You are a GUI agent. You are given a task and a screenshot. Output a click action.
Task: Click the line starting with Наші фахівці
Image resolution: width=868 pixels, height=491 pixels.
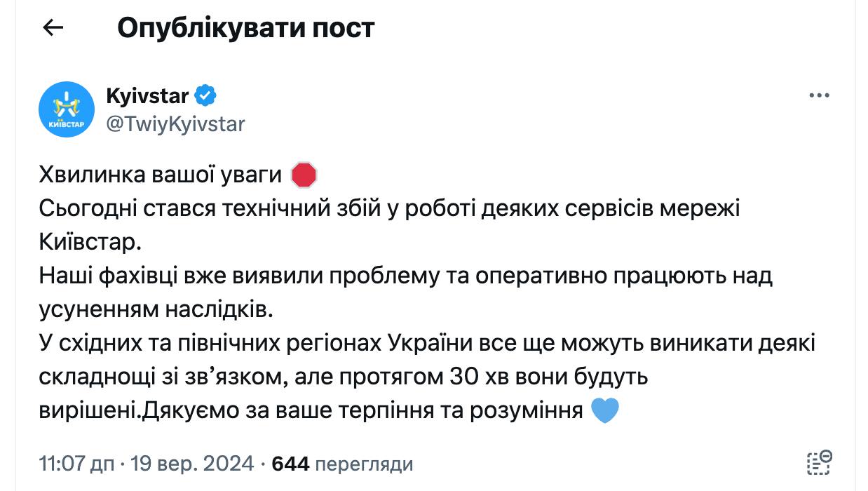click(405, 276)
